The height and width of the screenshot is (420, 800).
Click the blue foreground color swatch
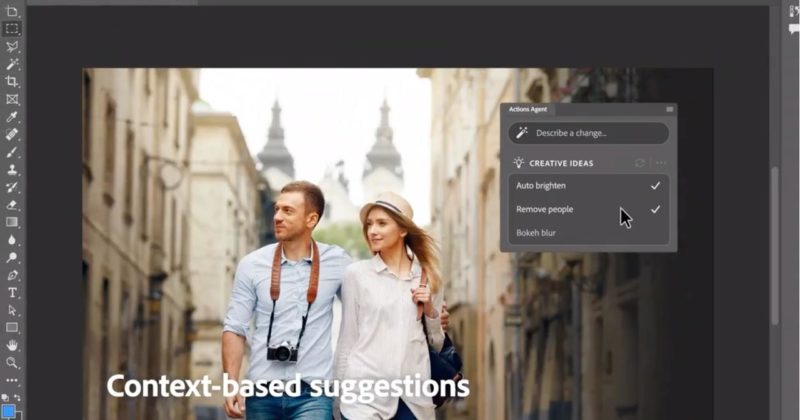pos(9,410)
